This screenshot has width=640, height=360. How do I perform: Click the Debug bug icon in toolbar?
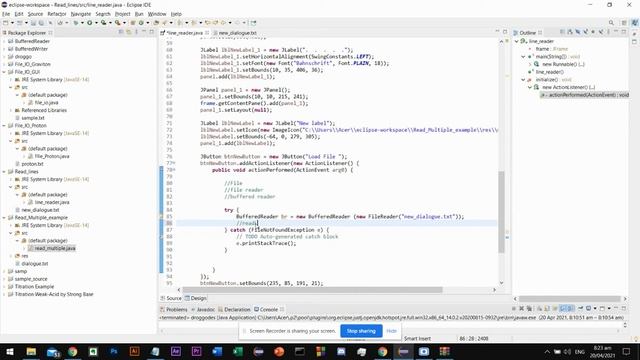[x=76, y=23]
